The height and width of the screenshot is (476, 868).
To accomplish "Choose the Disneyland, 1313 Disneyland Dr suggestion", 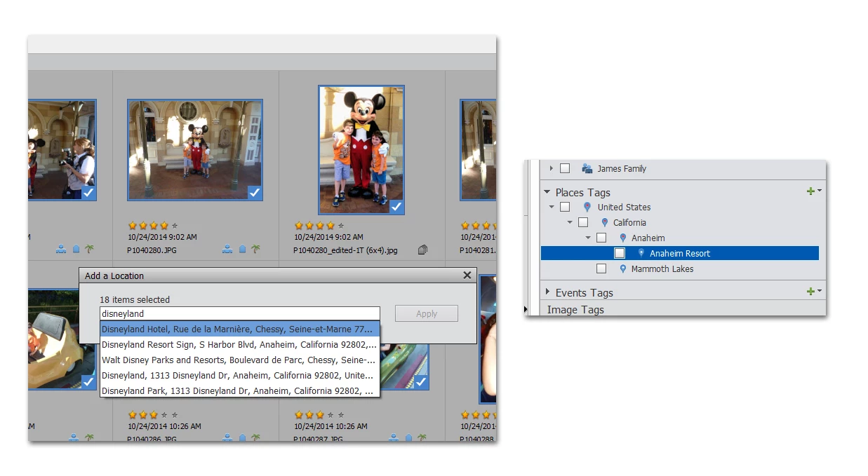I will [x=240, y=376].
